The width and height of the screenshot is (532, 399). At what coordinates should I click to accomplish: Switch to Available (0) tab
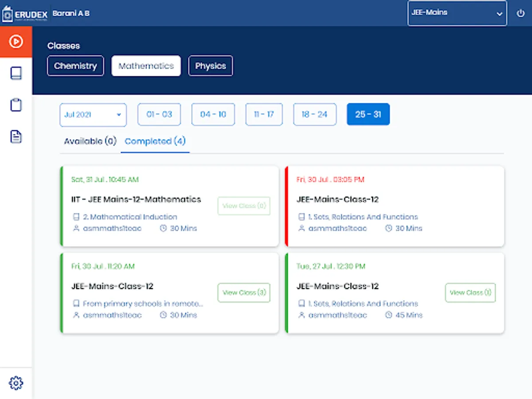click(90, 141)
